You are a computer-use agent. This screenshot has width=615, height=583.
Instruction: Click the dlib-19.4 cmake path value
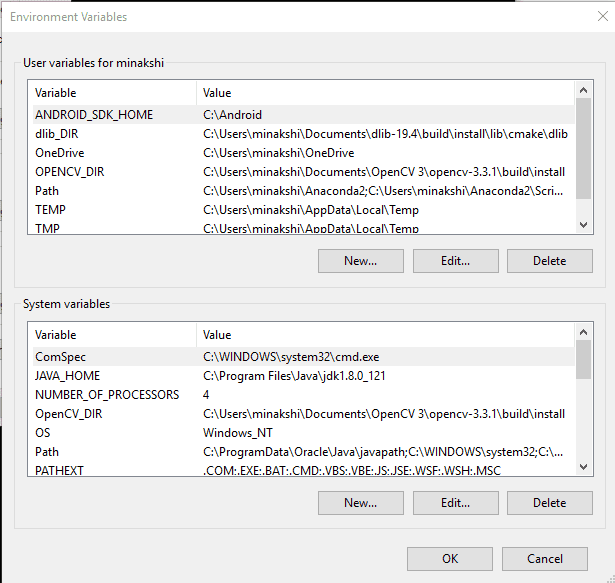coord(385,134)
